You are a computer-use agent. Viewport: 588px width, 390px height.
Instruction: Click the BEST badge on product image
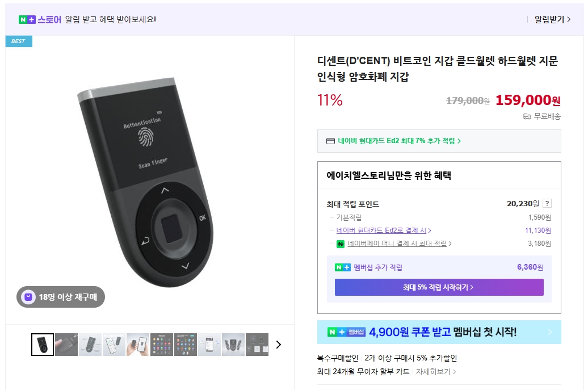coord(19,41)
